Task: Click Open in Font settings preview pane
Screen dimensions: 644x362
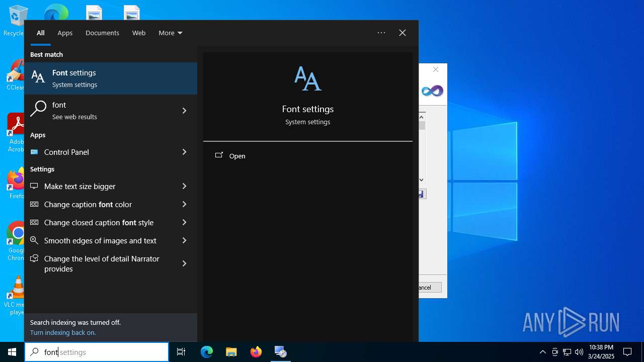Action: (237, 156)
